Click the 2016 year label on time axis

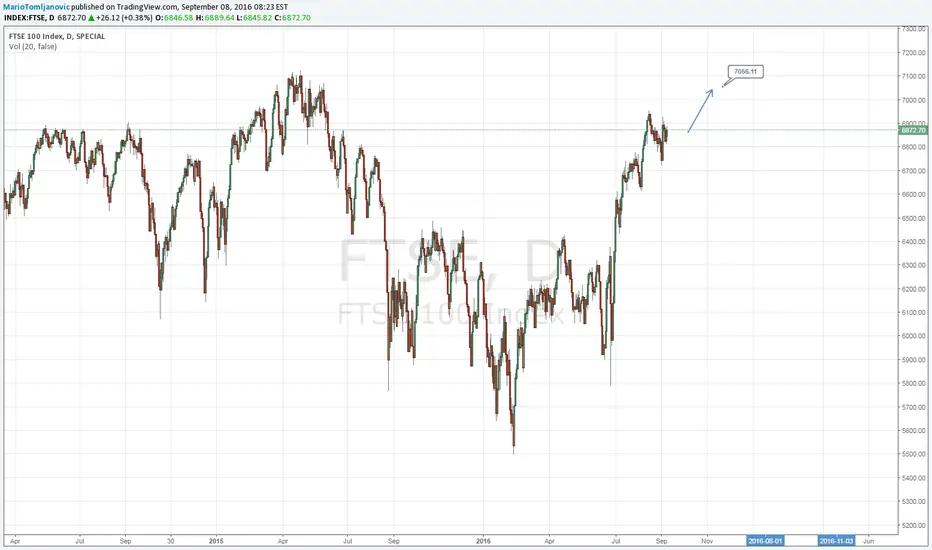coord(483,541)
